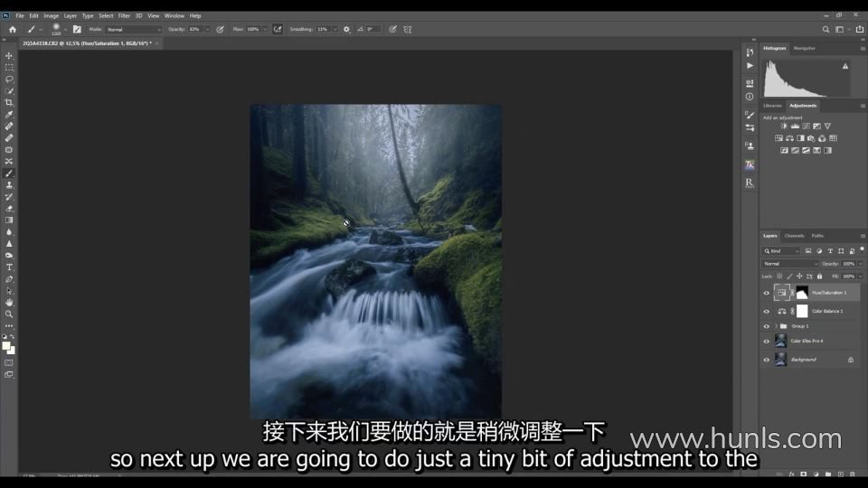Viewport: 868px width, 488px height.
Task: Toggle the layer filter on/off switch
Action: pos(862,250)
